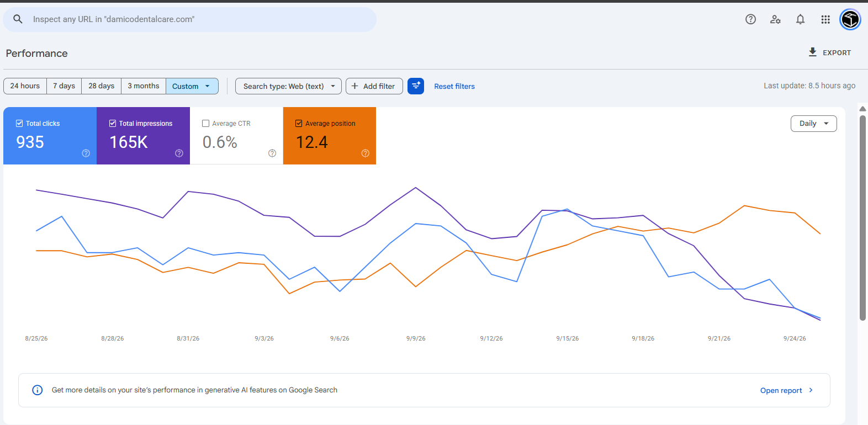The height and width of the screenshot is (425, 868).
Task: Uncheck the Average position checkbox
Action: pyautogui.click(x=299, y=124)
